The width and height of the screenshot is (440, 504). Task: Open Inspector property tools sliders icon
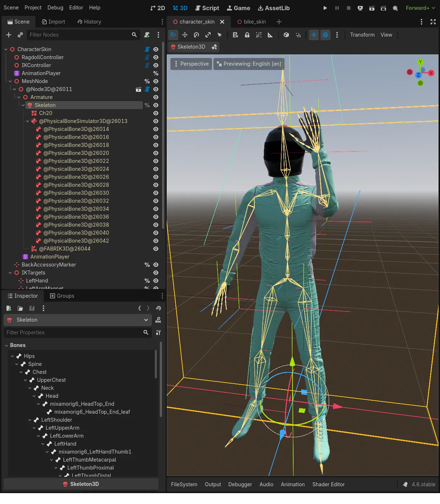(158, 332)
